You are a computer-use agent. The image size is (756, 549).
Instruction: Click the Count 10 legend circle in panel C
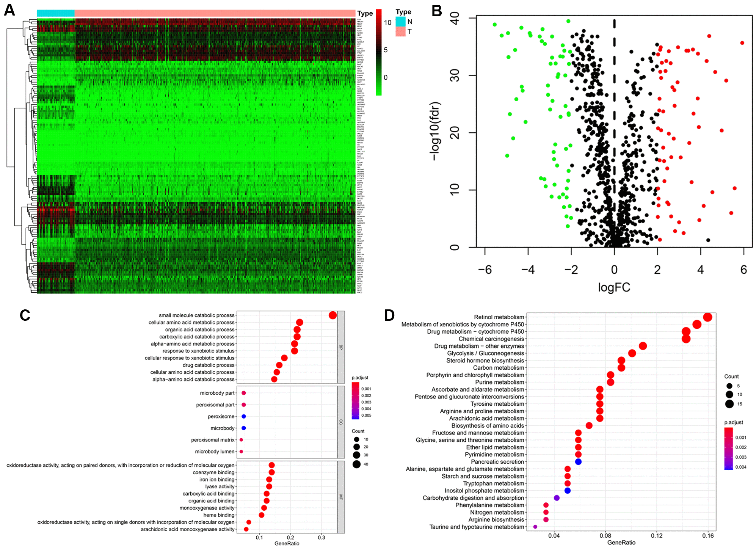(x=356, y=439)
